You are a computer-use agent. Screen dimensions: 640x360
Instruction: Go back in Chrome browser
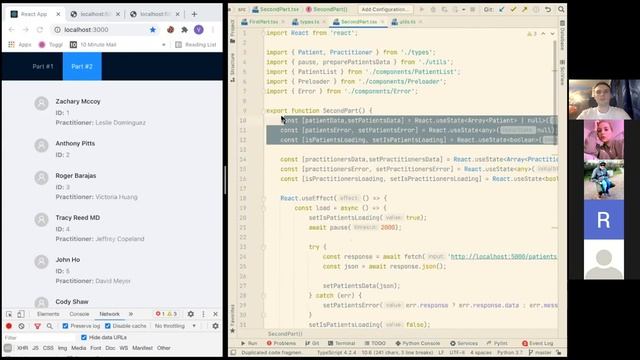tap(12, 29)
